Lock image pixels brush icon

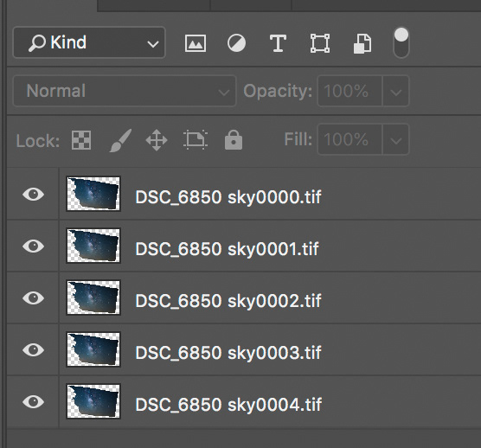pos(120,140)
